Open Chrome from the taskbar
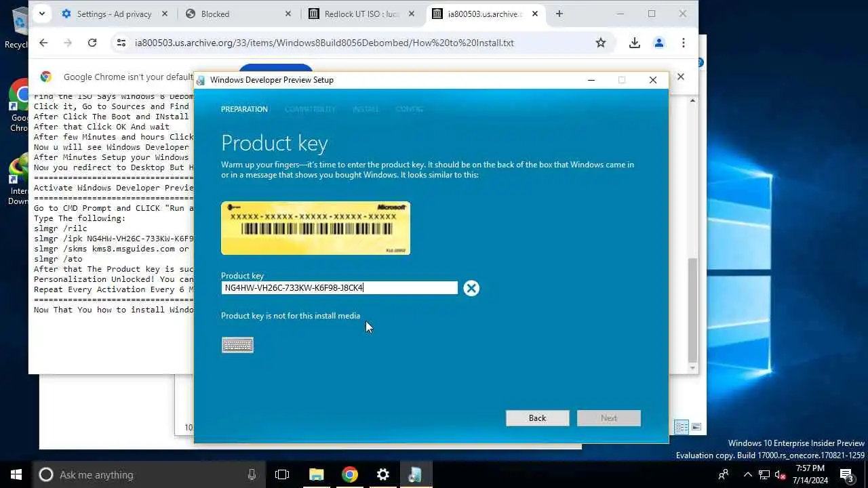Viewport: 868px width, 488px height. point(350,474)
